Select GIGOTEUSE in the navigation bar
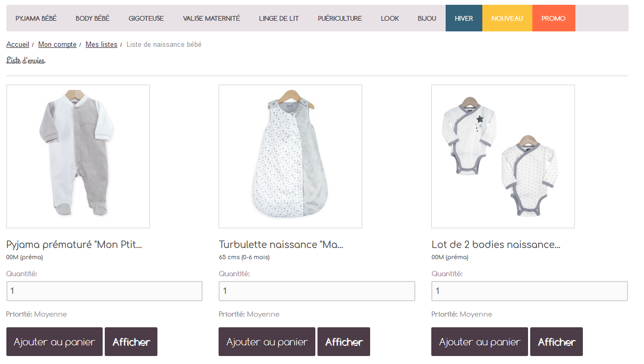The height and width of the screenshot is (364, 644). [x=146, y=18]
